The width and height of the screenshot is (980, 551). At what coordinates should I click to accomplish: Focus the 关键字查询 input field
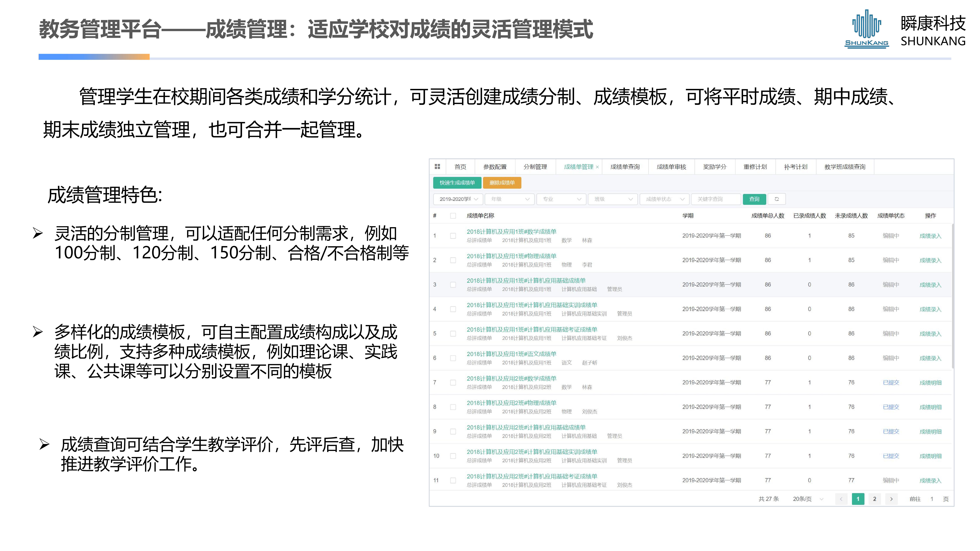click(716, 199)
